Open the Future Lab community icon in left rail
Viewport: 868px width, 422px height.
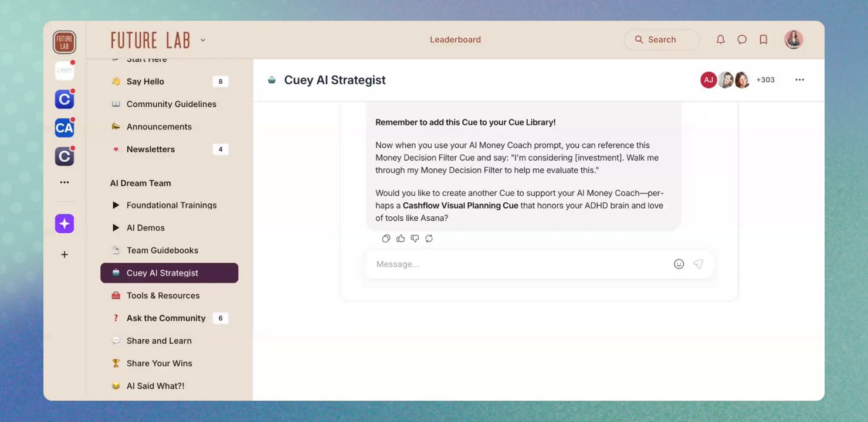(65, 42)
